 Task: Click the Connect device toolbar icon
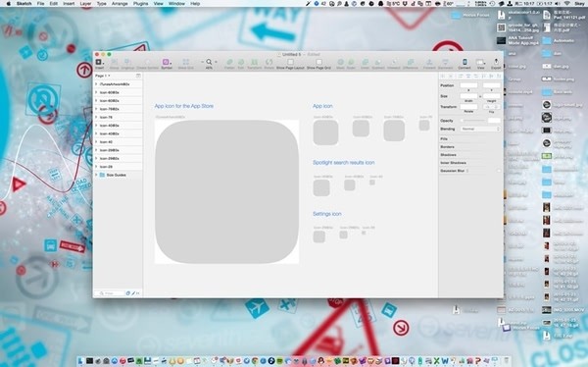(x=465, y=63)
